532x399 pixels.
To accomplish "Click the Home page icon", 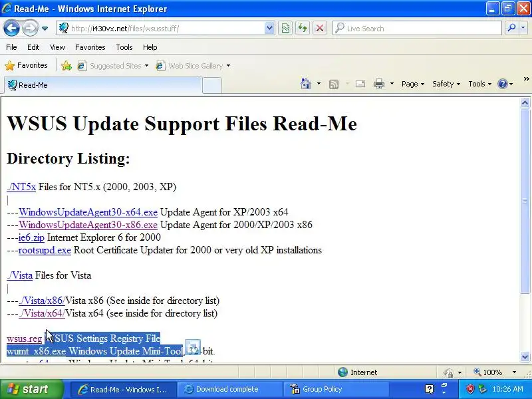I will click(x=306, y=84).
